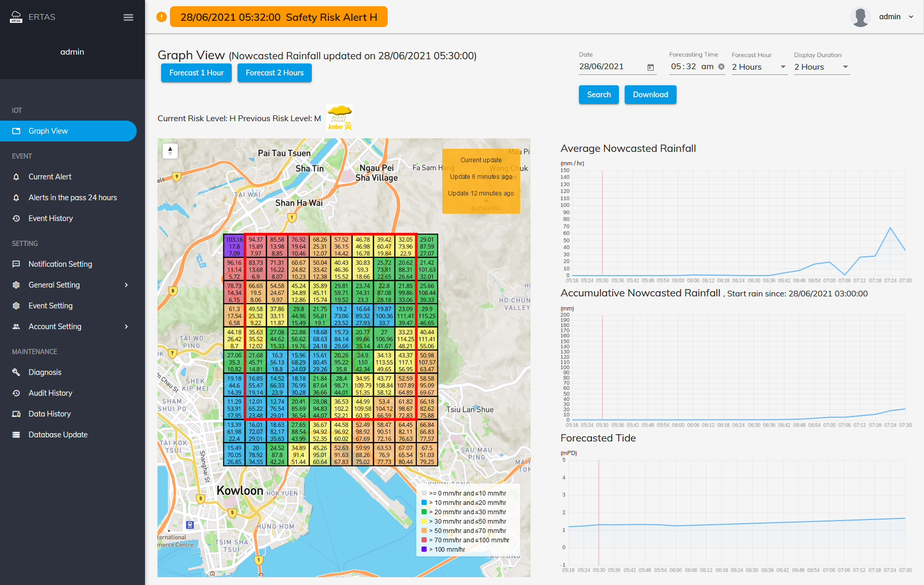Screen dimensions: 924x585
Task: Click the Current Alert bell icon
Action: (x=16, y=177)
